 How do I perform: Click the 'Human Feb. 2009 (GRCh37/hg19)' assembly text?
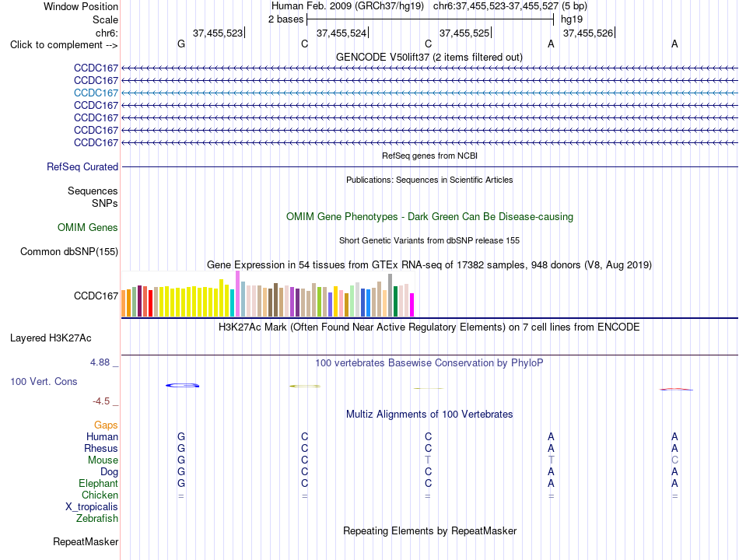click(x=348, y=6)
